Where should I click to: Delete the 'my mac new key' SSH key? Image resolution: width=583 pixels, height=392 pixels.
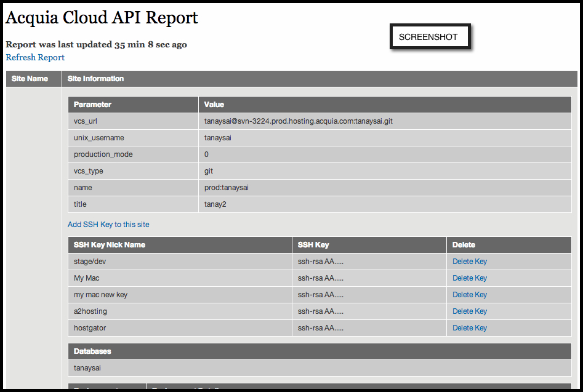pos(469,295)
